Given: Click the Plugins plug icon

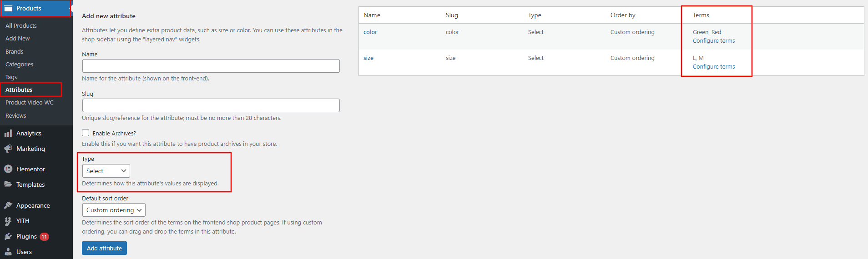Looking at the screenshot, I should (8, 236).
